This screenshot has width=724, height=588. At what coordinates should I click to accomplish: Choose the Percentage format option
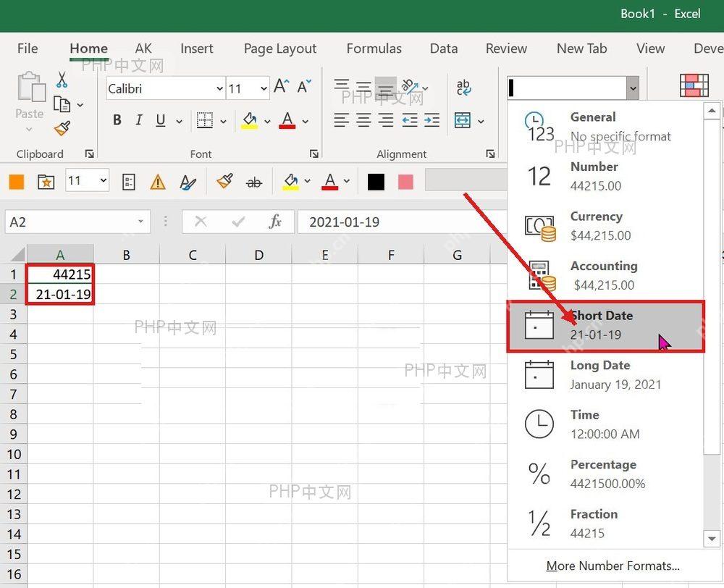pyautogui.click(x=606, y=474)
